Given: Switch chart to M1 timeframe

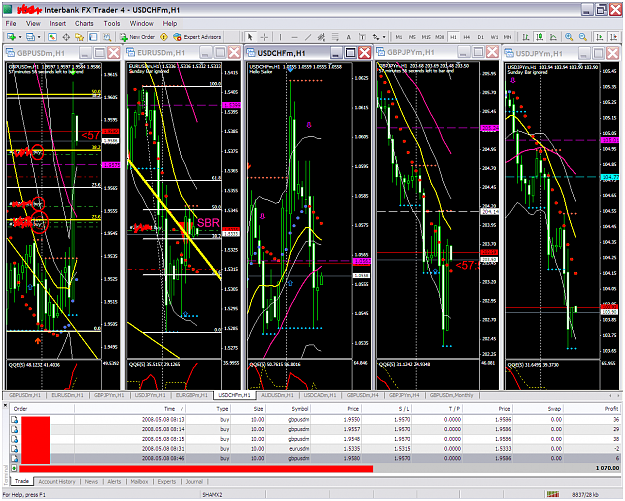Looking at the screenshot, I should coord(399,37).
